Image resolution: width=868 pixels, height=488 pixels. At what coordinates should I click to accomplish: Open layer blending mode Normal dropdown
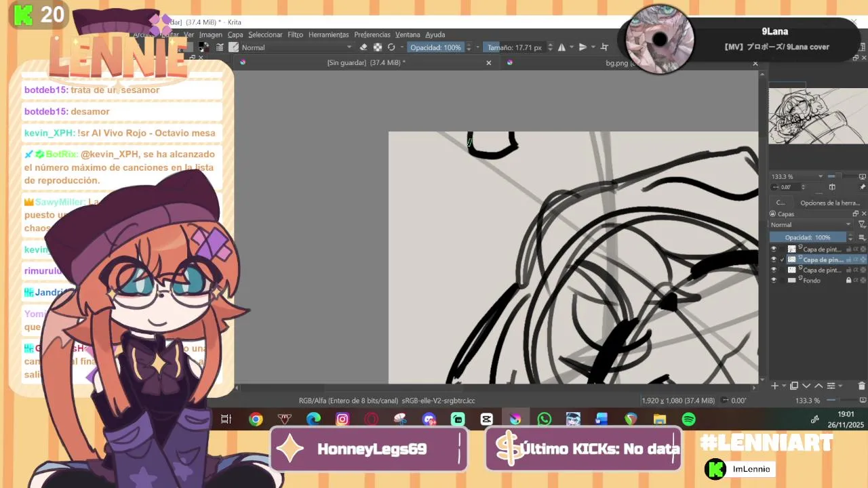click(810, 225)
